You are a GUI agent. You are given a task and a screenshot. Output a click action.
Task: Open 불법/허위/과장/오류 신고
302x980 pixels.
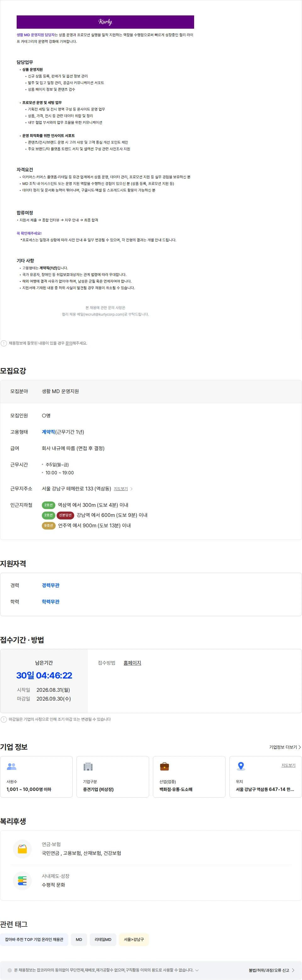click(x=271, y=970)
